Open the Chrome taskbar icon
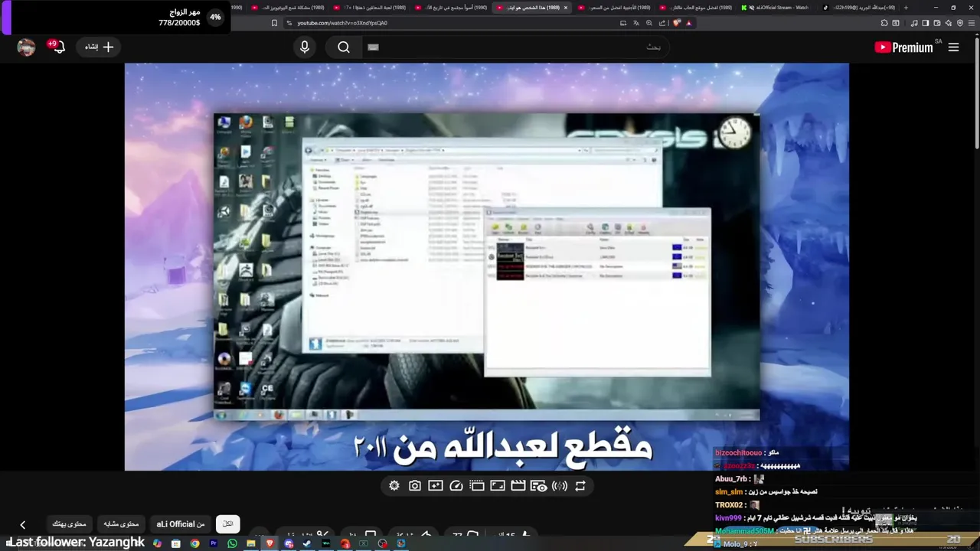 coord(194,543)
